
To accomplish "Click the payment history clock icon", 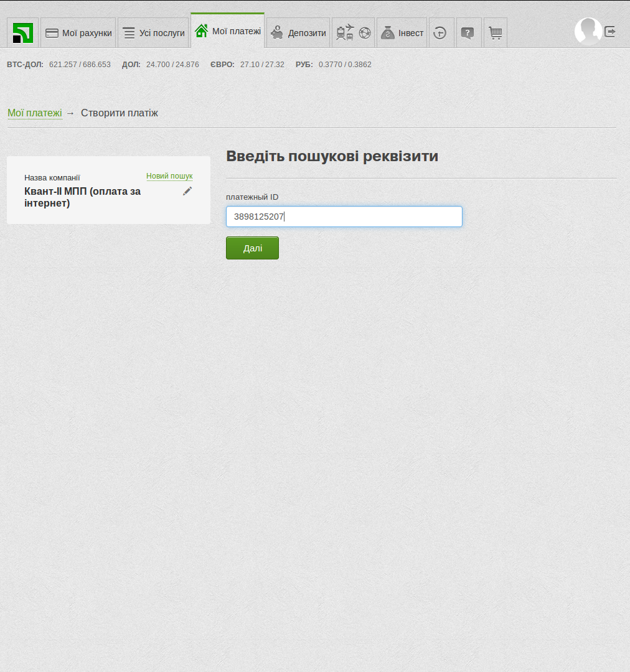I will [441, 33].
